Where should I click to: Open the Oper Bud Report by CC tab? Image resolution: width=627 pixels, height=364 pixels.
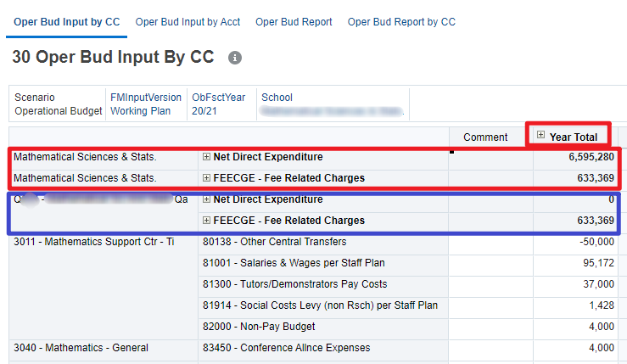click(401, 22)
